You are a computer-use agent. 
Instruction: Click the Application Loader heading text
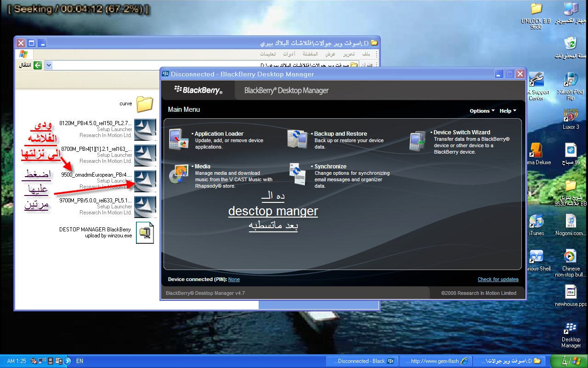point(219,134)
